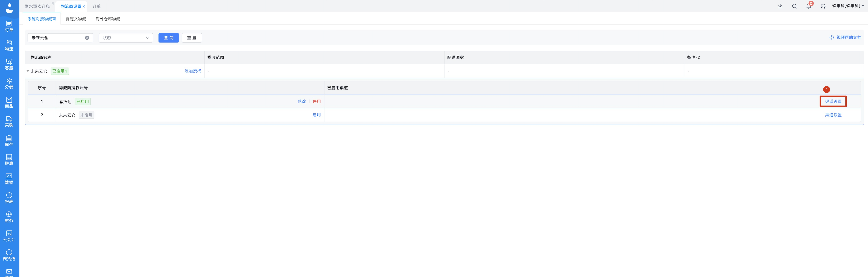Select the 自定义物流 tab

coord(76,19)
